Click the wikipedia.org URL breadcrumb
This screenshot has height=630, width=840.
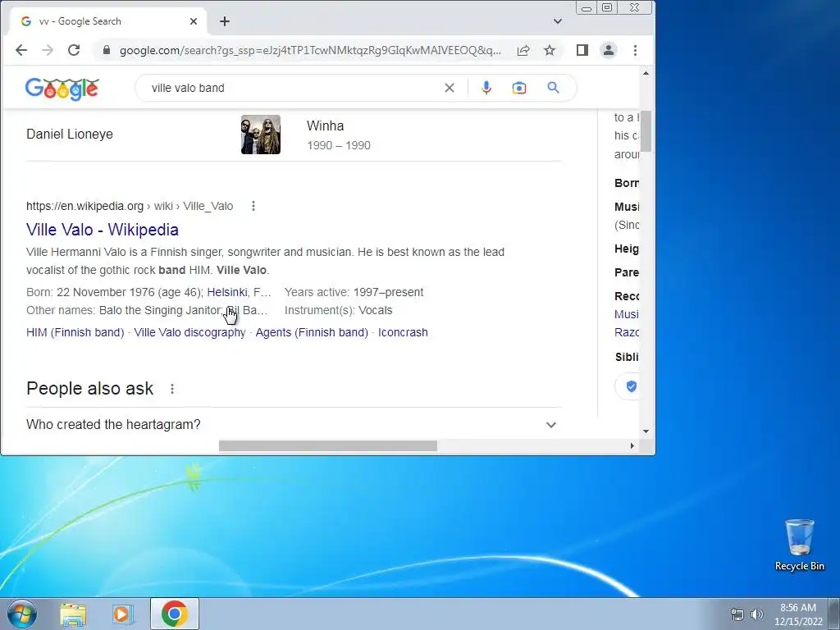130,206
